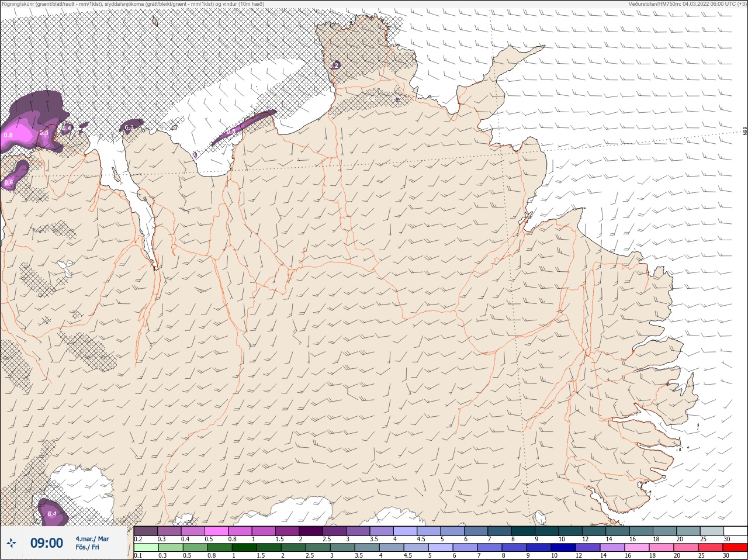Click the map title starting 'Rigning/skúrir'
This screenshot has width=748, height=560.
[133, 4]
